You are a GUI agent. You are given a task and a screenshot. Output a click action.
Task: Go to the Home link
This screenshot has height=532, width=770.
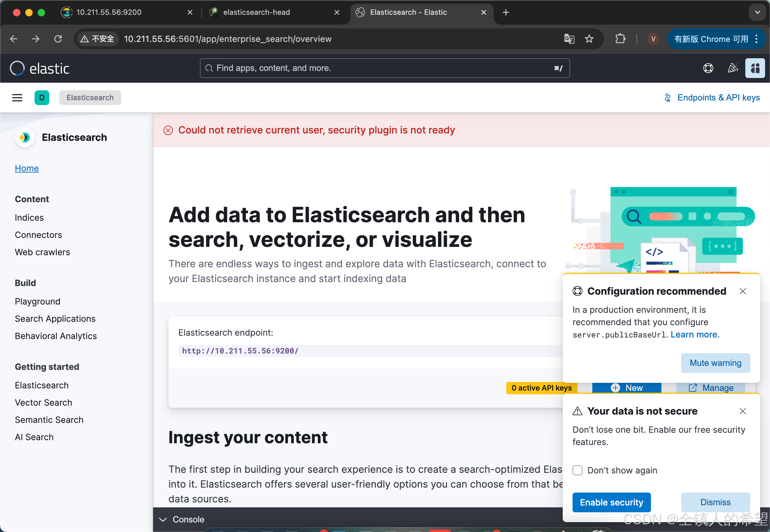click(27, 168)
